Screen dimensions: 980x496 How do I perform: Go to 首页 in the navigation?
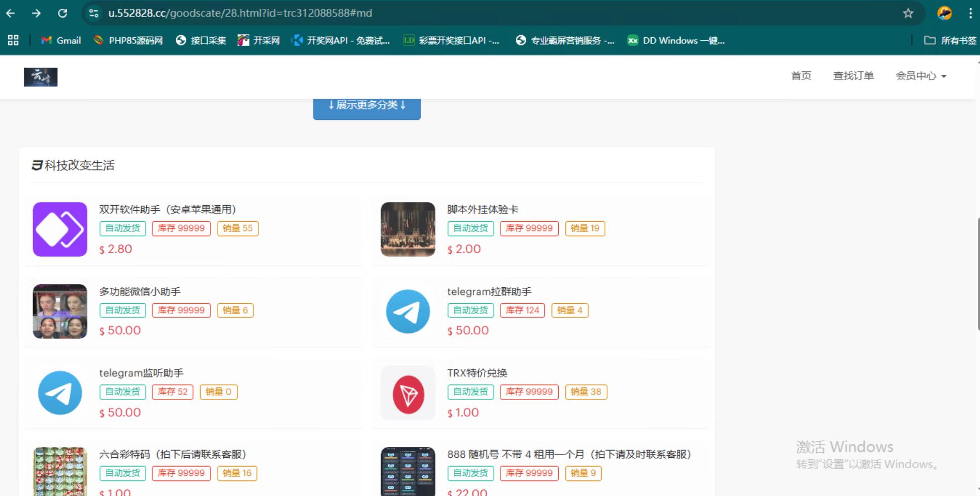pyautogui.click(x=801, y=76)
